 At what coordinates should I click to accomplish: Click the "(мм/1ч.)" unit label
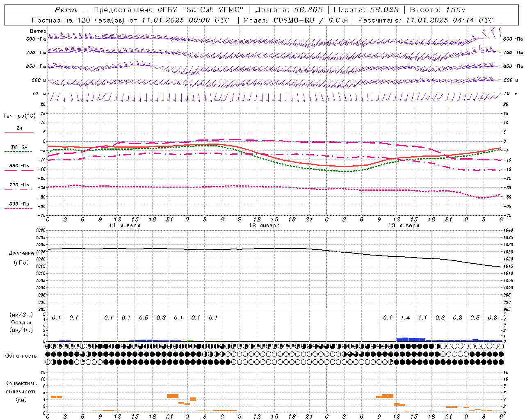21,330
